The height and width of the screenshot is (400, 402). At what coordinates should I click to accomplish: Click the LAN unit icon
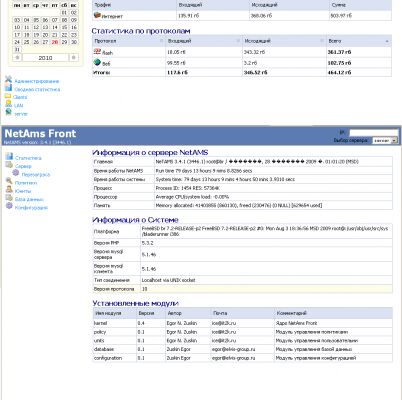[8, 104]
